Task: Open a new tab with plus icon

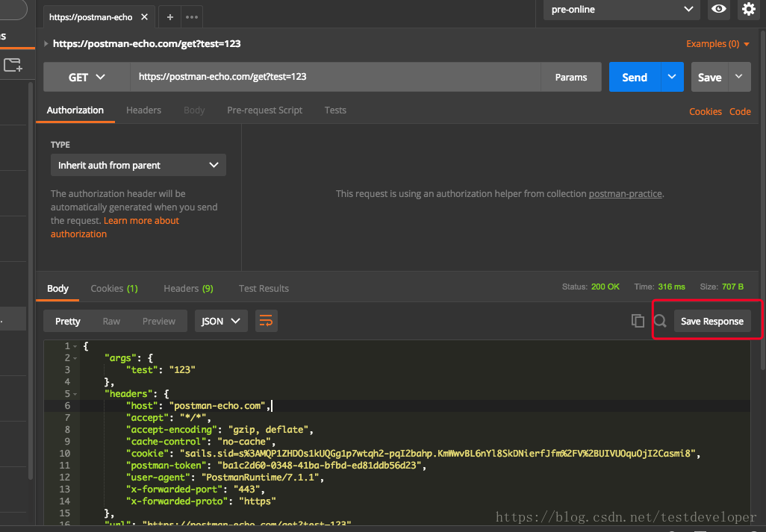Action: (x=170, y=17)
